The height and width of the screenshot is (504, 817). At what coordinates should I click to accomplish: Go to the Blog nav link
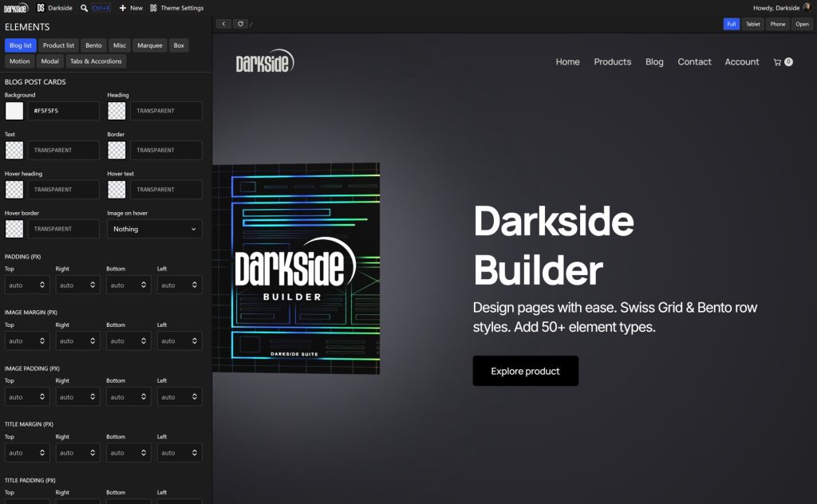pyautogui.click(x=654, y=62)
